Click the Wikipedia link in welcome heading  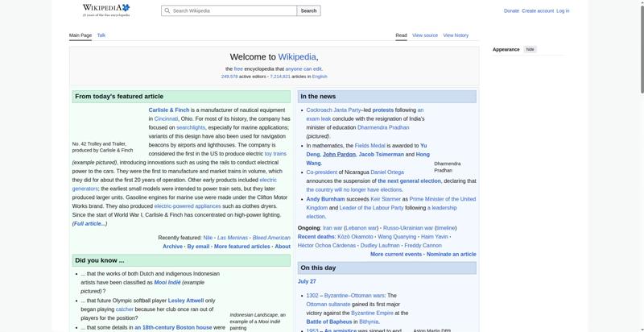[297, 56]
